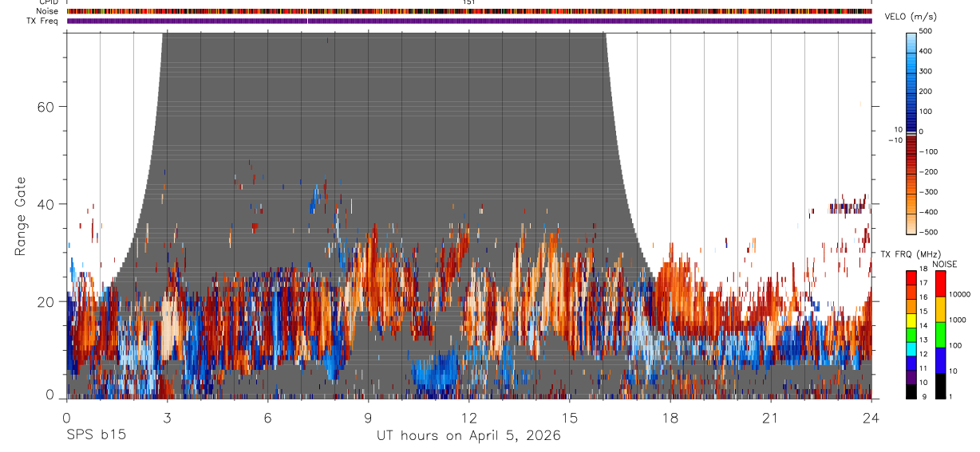Click velocity scale value -200

pos(928,171)
